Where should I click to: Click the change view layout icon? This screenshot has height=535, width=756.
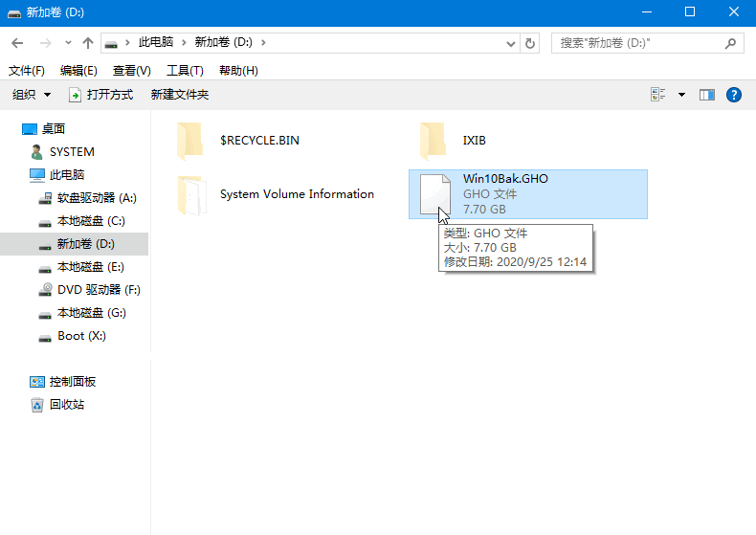pyautogui.click(x=658, y=95)
